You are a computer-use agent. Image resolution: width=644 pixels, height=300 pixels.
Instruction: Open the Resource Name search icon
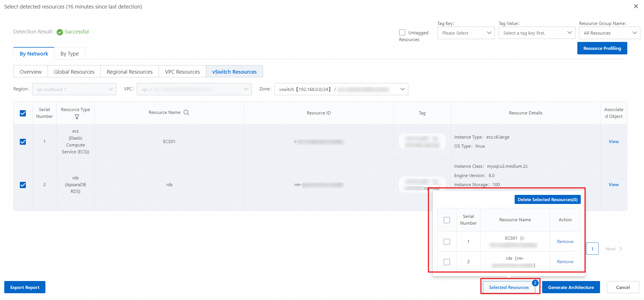(186, 112)
